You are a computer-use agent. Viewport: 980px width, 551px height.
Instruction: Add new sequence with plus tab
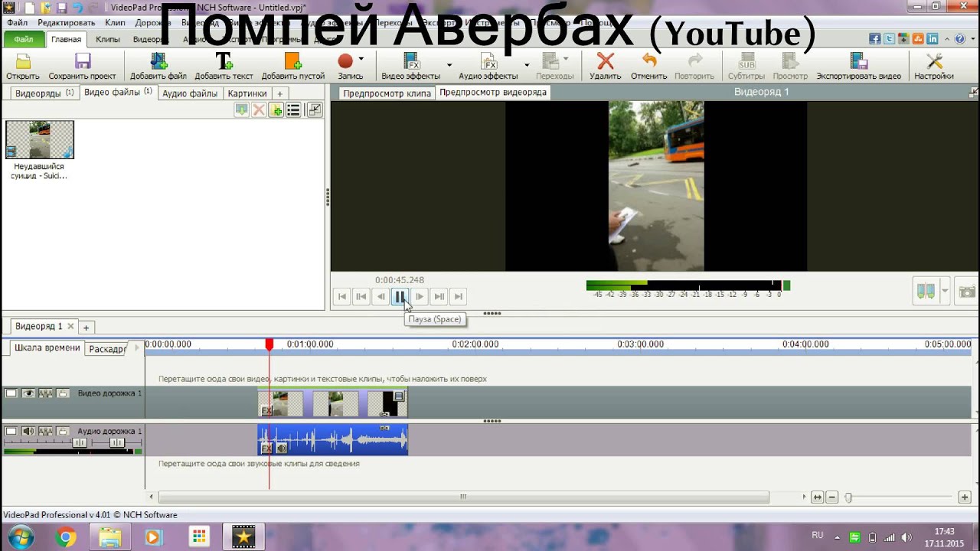click(86, 328)
